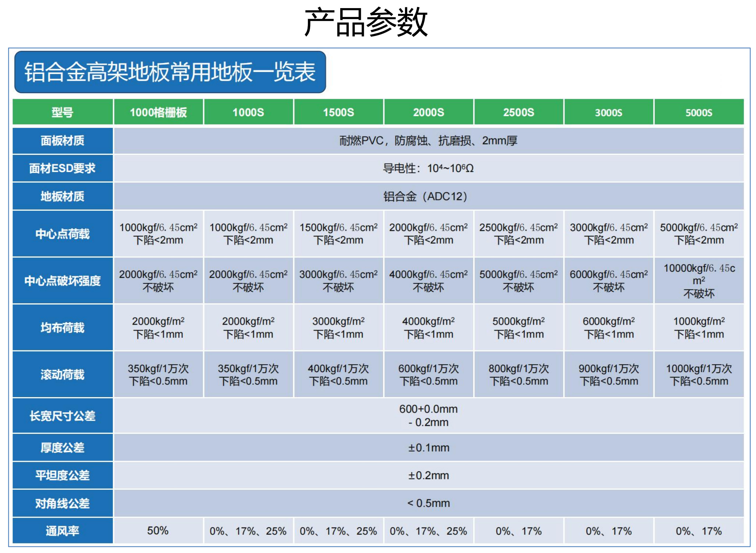Click the 产品参数 heading text
This screenshot has width=756, height=553.
pos(366,22)
